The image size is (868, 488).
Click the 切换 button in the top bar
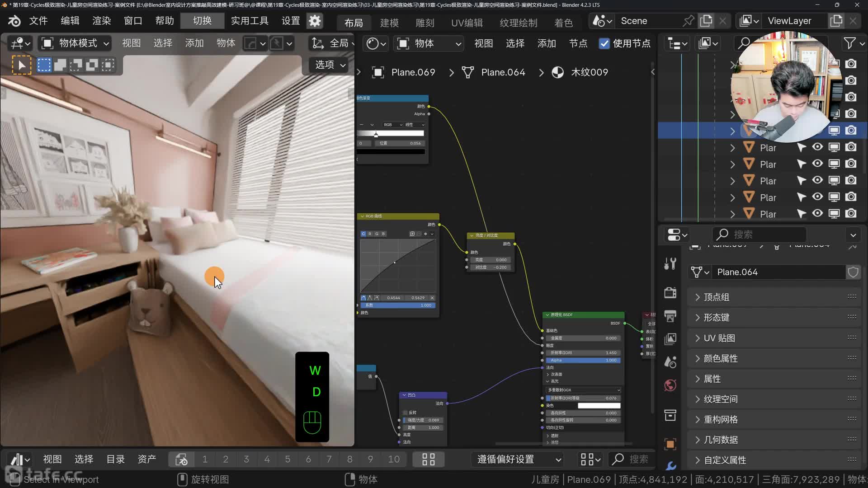[202, 21]
